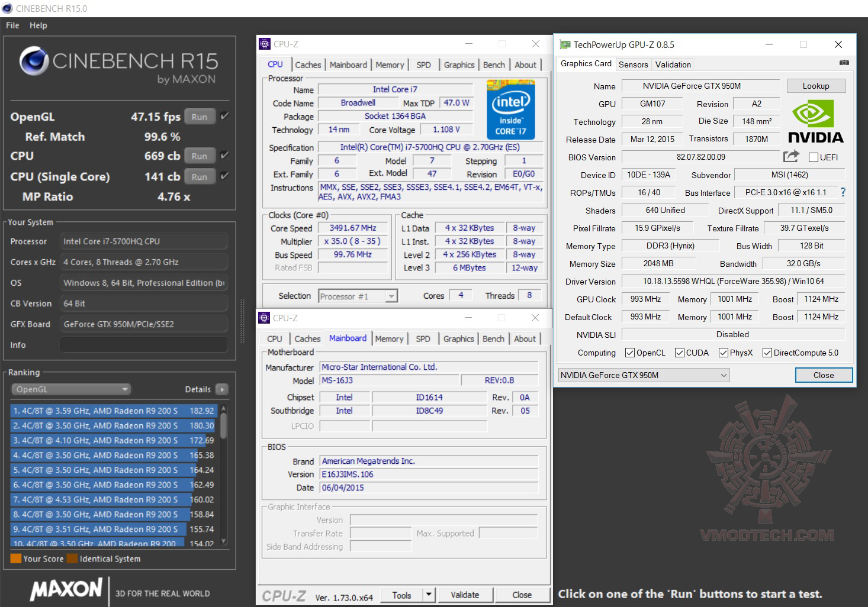This screenshot has height=607, width=868.
Task: Open the File menu in Cinebench
Action: [x=12, y=25]
